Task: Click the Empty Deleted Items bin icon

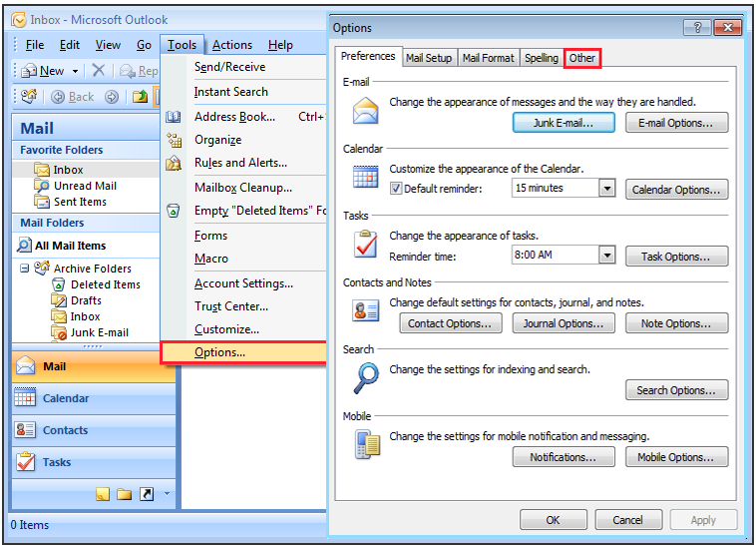Action: click(x=174, y=211)
